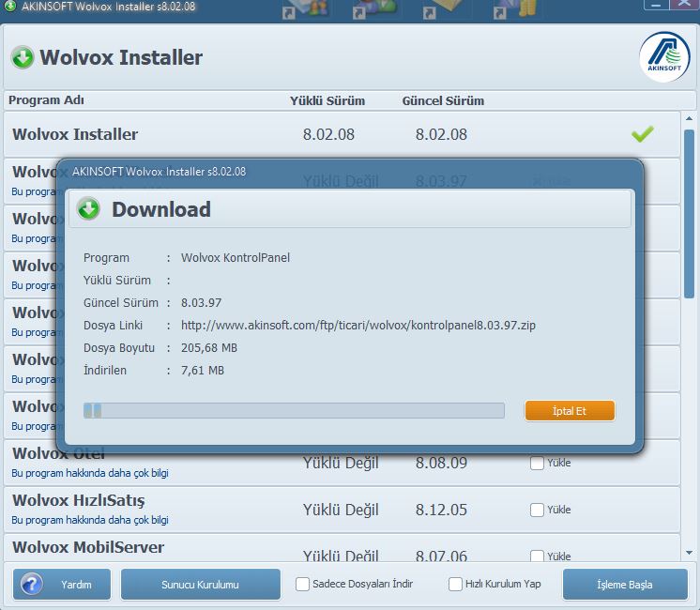This screenshot has height=610, width=700.
Task: Select the kontrolpanel8.03.97.zip file link text
Action: (x=358, y=325)
